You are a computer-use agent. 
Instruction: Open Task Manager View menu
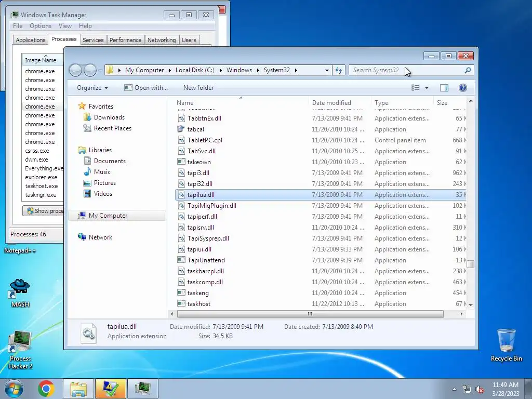click(x=65, y=26)
